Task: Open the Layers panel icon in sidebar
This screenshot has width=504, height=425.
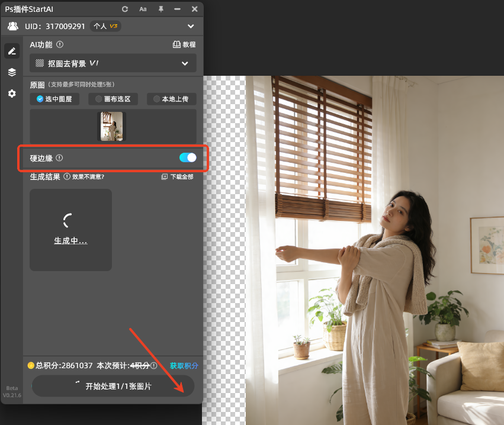Action: click(12, 72)
